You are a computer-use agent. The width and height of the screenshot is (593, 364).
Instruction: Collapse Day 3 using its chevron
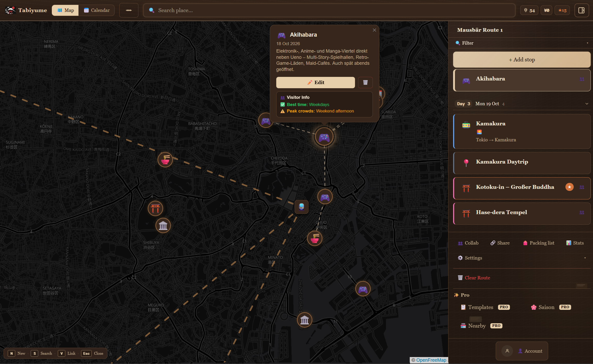click(586, 103)
